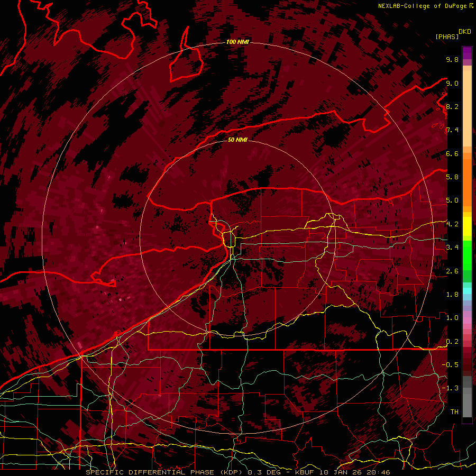Click the DKD legend header
The height and width of the screenshot is (476, 476).
[465, 32]
